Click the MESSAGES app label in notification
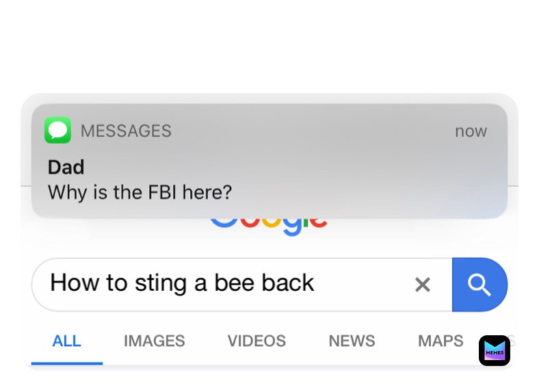This screenshot has height=392, width=539. click(126, 131)
